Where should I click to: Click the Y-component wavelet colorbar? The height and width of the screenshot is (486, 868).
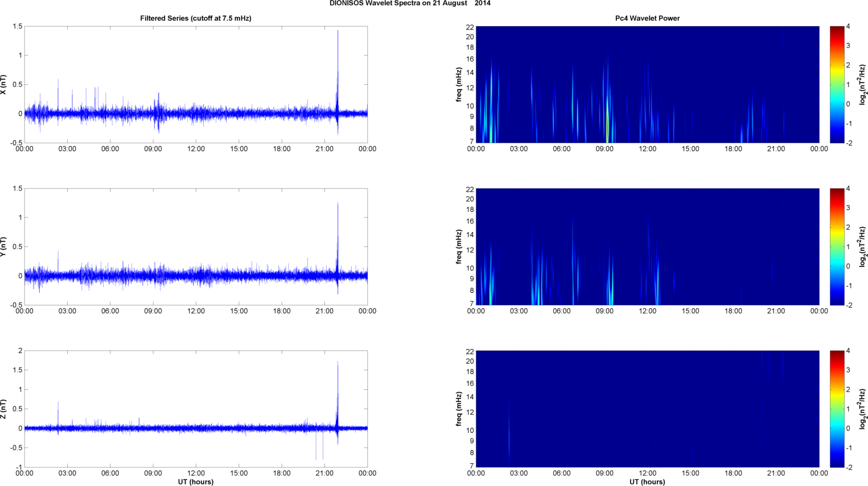click(837, 246)
